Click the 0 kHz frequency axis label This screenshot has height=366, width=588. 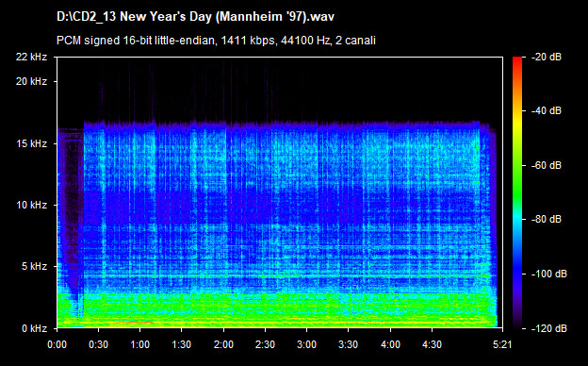[x=34, y=328]
